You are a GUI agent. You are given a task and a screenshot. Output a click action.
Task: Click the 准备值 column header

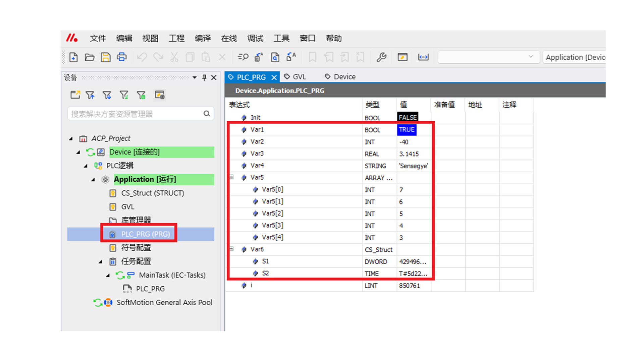click(444, 105)
